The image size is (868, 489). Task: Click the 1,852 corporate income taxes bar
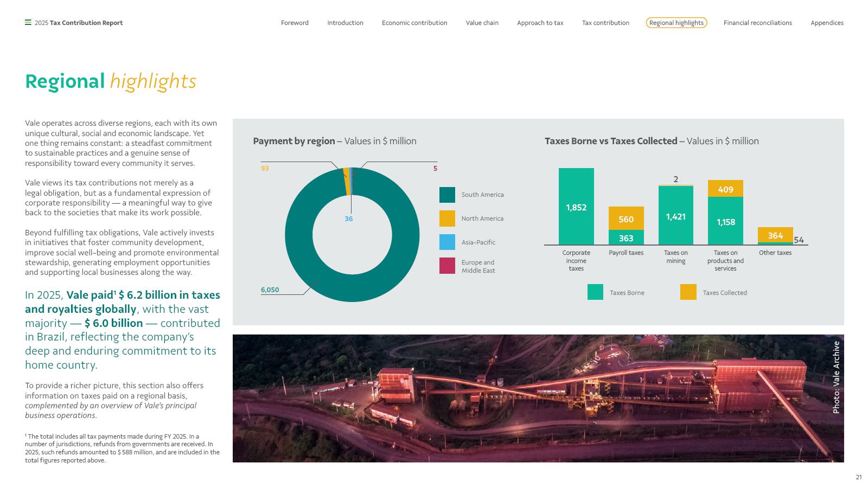pos(576,207)
